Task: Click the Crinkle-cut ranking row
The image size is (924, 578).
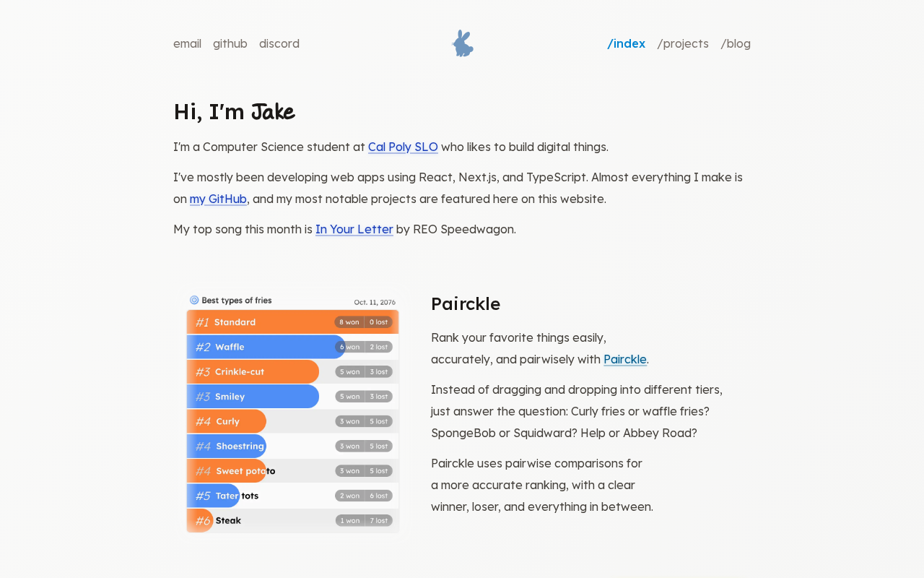Action: coord(292,371)
